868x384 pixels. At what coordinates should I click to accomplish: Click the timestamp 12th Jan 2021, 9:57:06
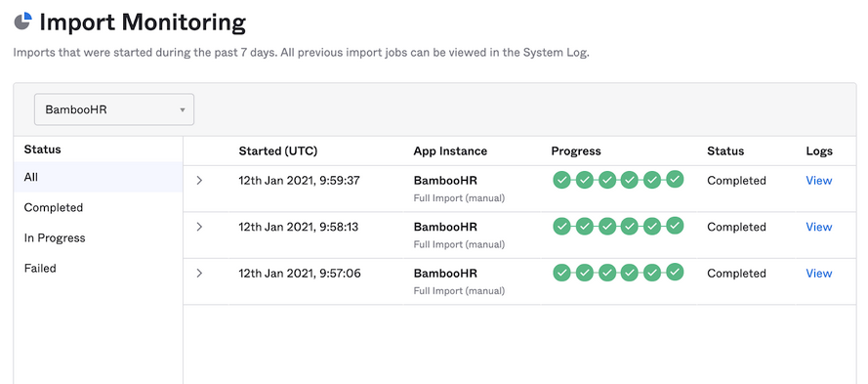(300, 274)
